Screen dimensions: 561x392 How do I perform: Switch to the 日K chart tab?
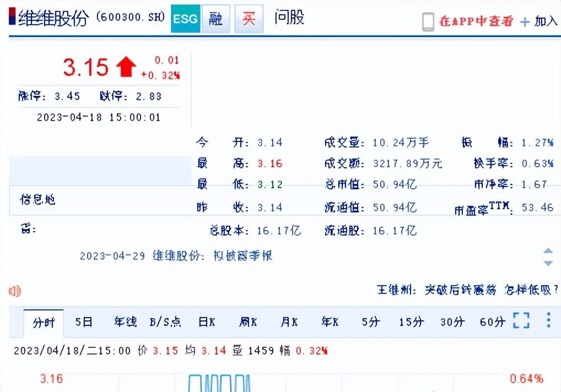[x=207, y=322]
